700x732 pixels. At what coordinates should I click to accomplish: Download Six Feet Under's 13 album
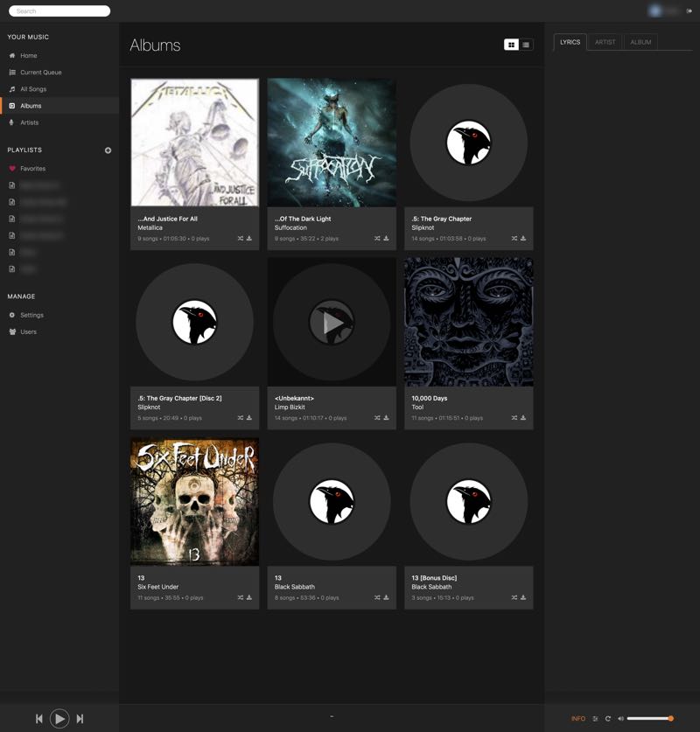(x=249, y=597)
